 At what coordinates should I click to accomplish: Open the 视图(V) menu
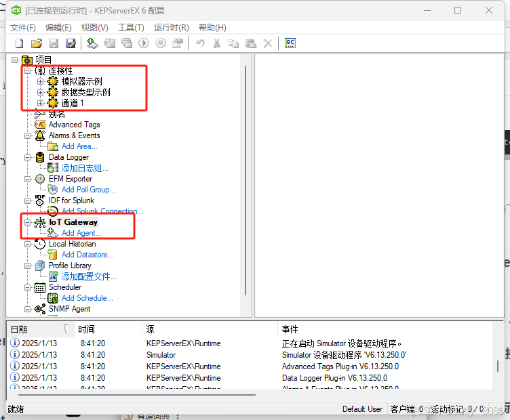pyautogui.click(x=95, y=28)
